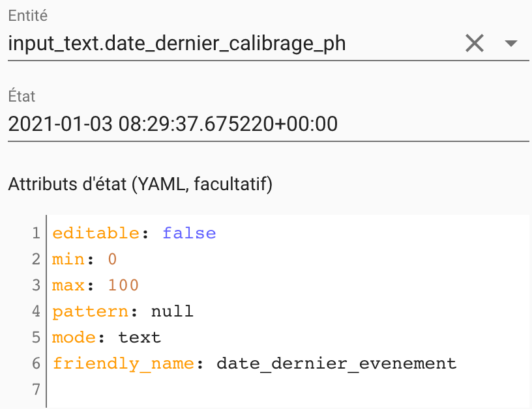Viewport: 532px width, 409px height.
Task: Click the value 100 after max
Action: 123,285
